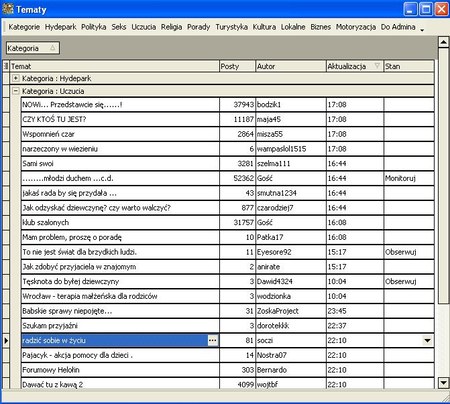Open the Kultura toolbar item
Viewport: 450px width, 404px height.
pyautogui.click(x=264, y=27)
